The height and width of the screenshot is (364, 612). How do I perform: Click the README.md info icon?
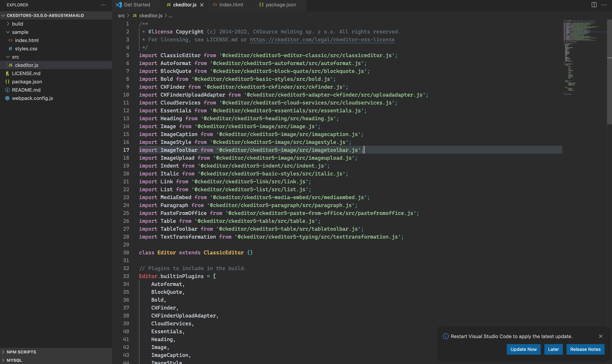click(x=7, y=90)
